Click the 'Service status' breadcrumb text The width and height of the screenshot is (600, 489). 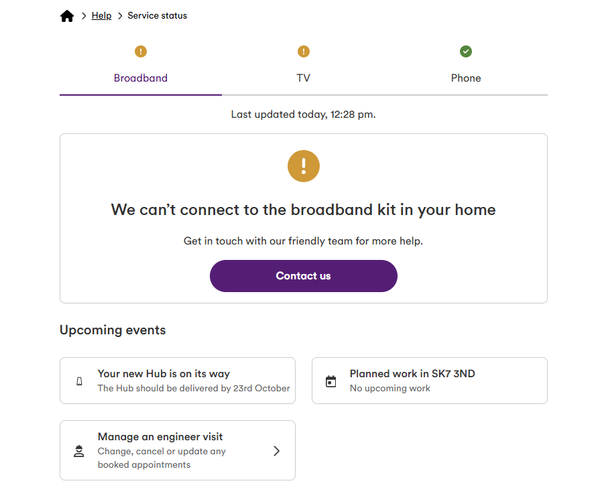[x=157, y=16]
